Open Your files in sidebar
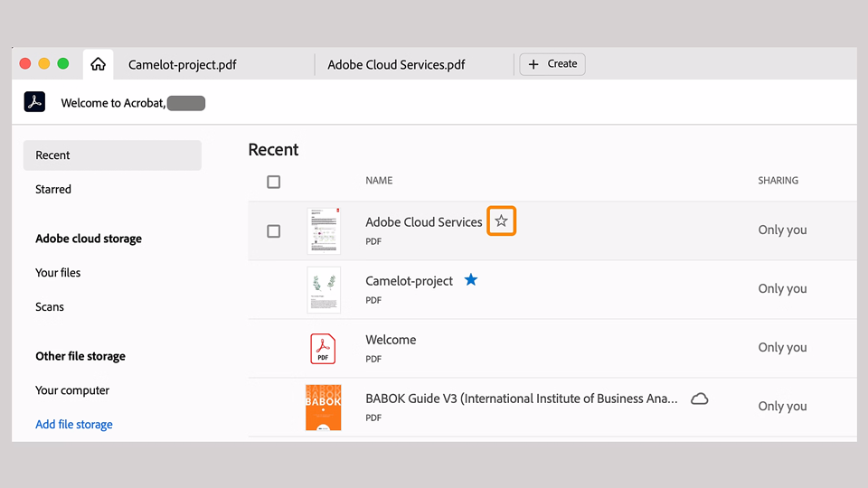 pos(58,273)
